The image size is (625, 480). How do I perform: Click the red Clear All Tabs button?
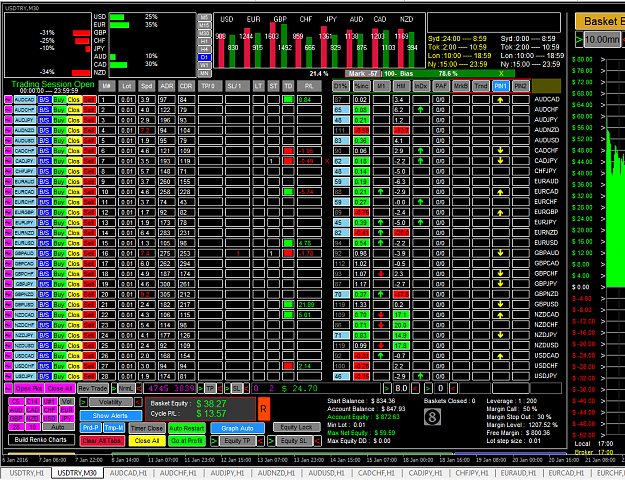tap(102, 441)
